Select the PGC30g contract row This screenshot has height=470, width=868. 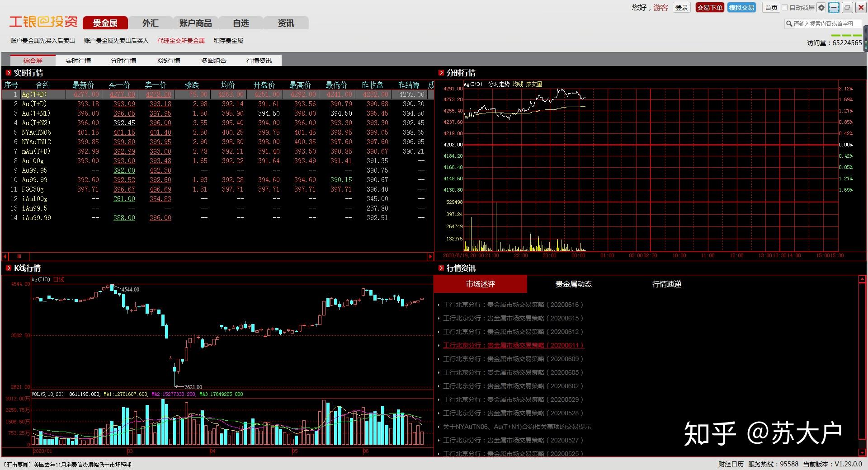click(218, 189)
